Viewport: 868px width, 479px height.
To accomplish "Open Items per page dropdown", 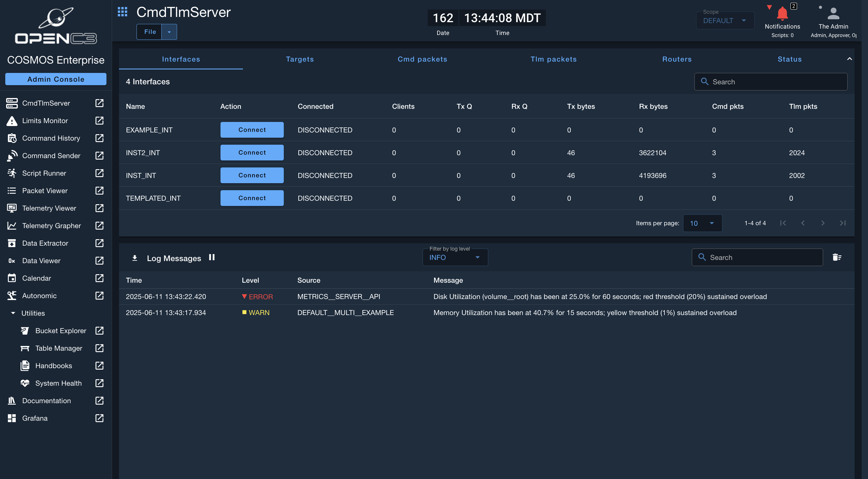I will tap(703, 223).
